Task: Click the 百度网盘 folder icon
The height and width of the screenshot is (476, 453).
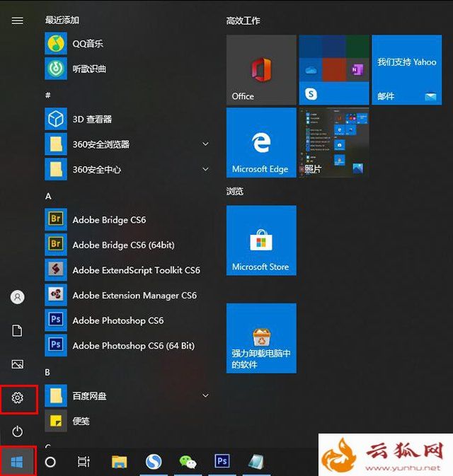Action: (56, 395)
